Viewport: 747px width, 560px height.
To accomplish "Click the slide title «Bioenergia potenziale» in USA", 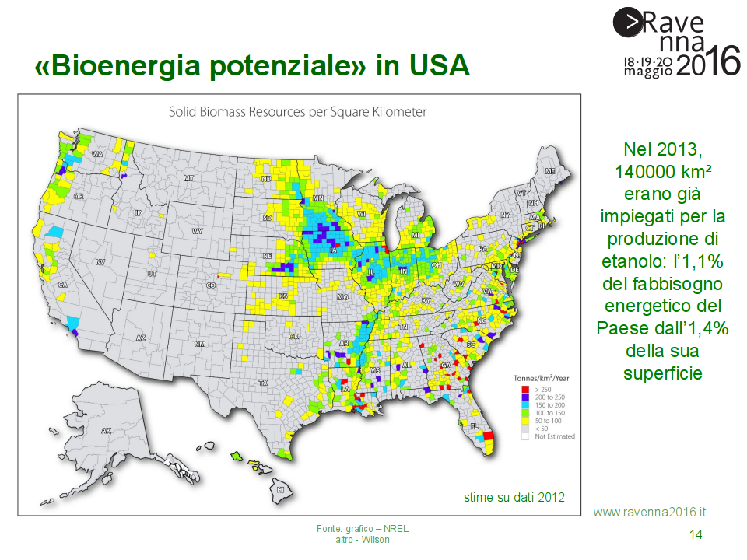I will click(252, 66).
